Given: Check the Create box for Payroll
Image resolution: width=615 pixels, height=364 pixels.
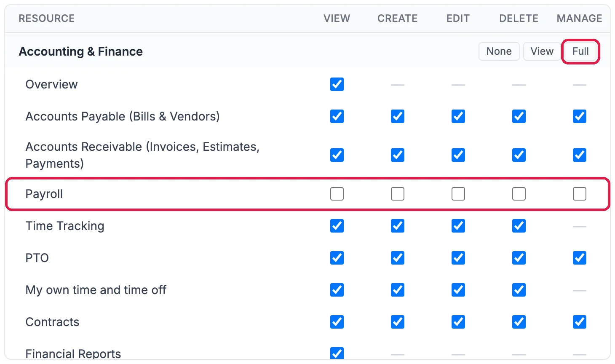Looking at the screenshot, I should click(x=398, y=194).
